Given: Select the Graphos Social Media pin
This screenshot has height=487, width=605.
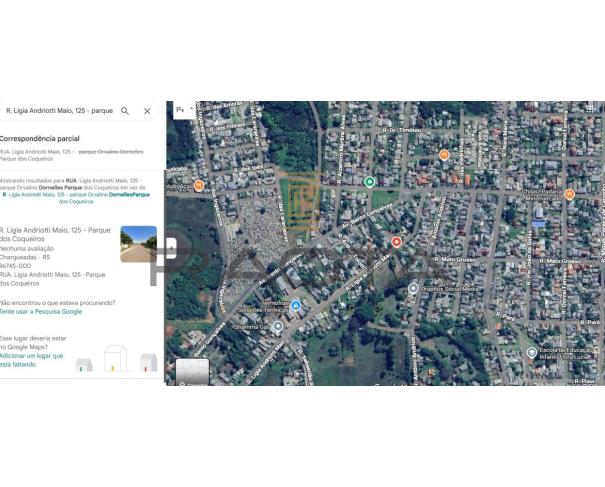Looking at the screenshot, I should coord(413,288).
